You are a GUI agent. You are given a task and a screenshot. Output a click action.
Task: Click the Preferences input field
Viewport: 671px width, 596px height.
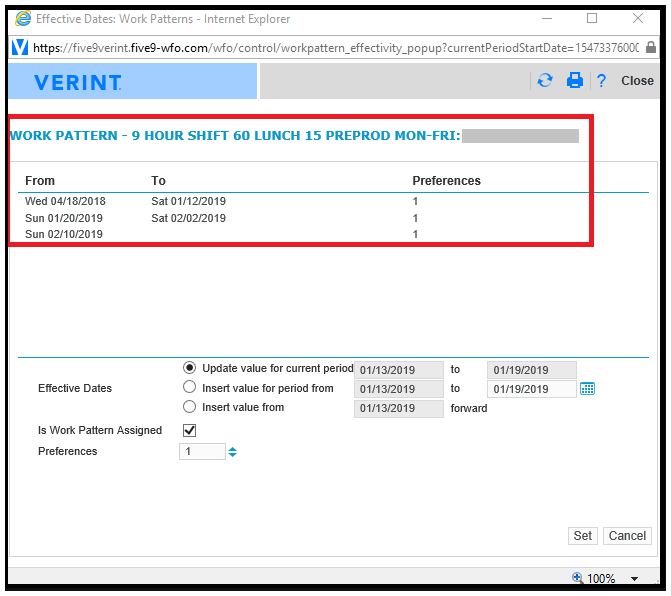coord(202,451)
